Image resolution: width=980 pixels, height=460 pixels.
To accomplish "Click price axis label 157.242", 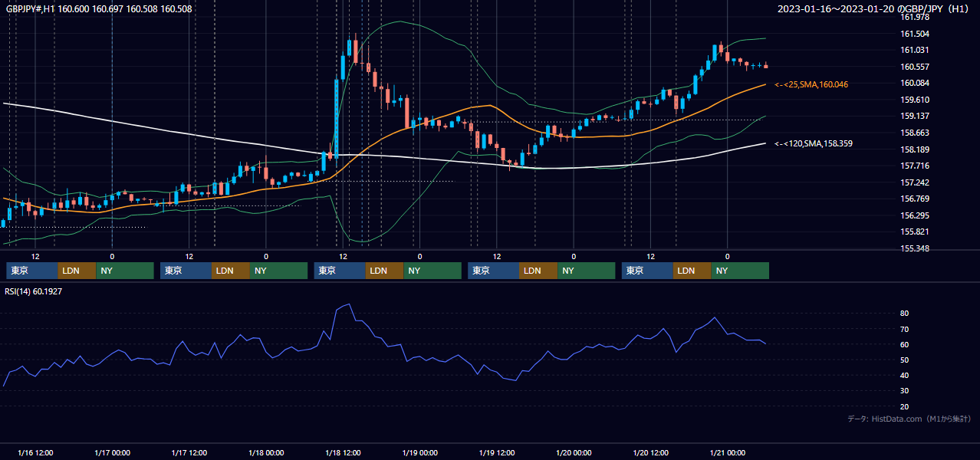I will coord(915,182).
